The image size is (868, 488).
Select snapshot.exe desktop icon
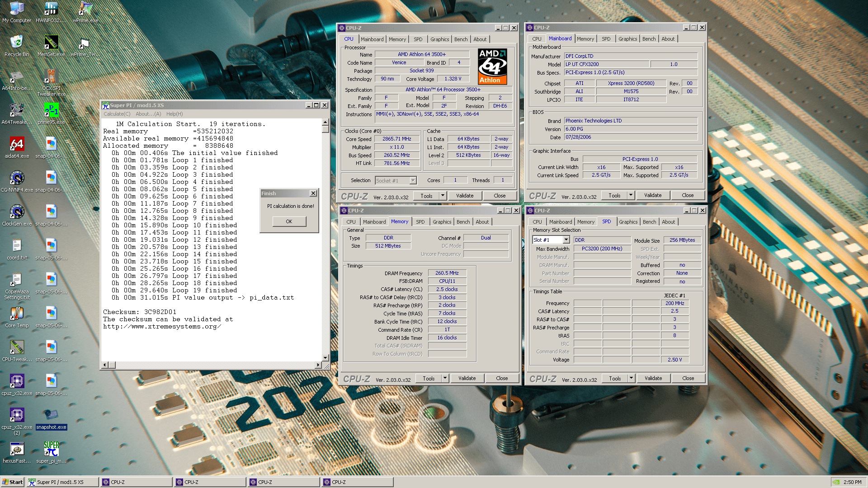pyautogui.click(x=51, y=419)
